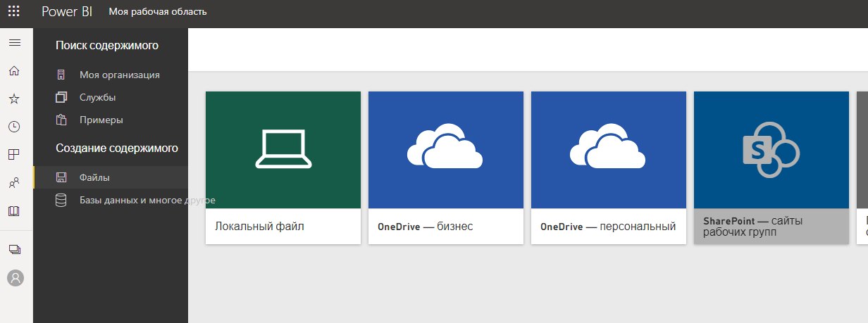Click the Power BI title link

tap(67, 12)
